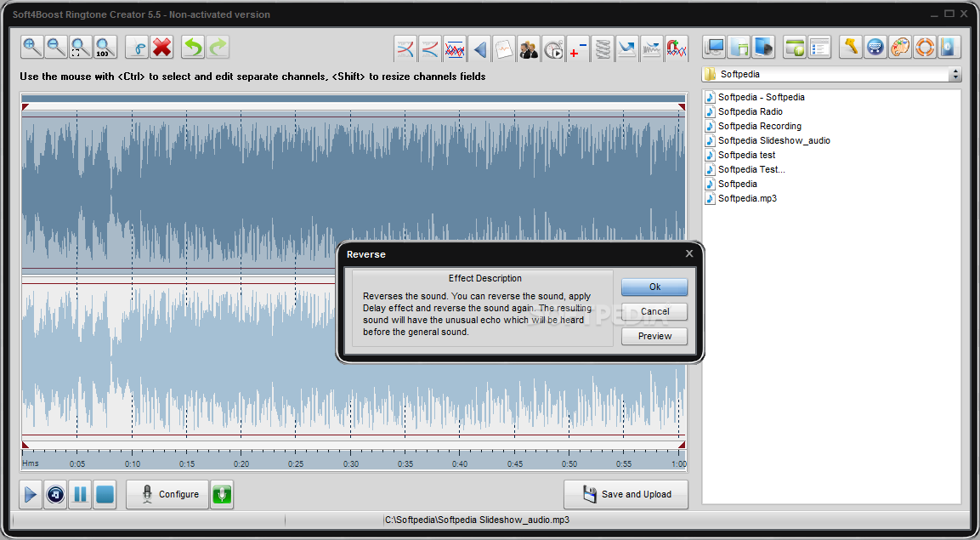This screenshot has width=980, height=540.
Task: Click the blue info book icon
Action: tap(949, 47)
